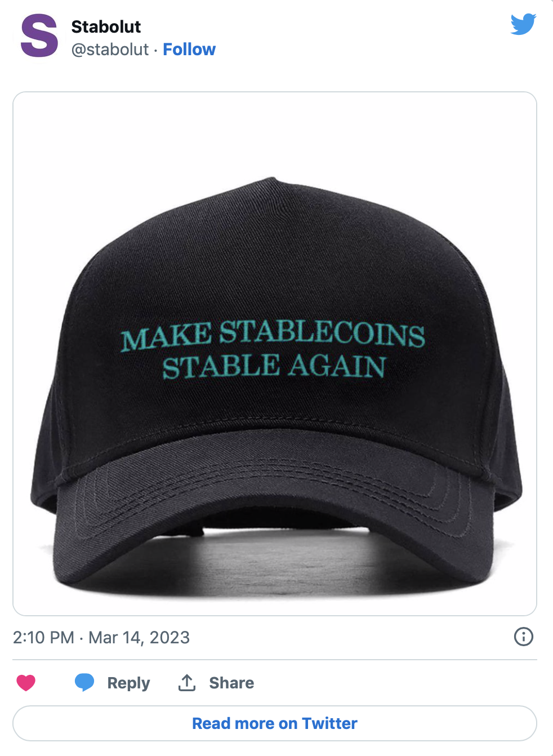The height and width of the screenshot is (756, 553).
Task: Click the MAKE STABLECOINS embroidered text on hat
Action: [x=273, y=335]
